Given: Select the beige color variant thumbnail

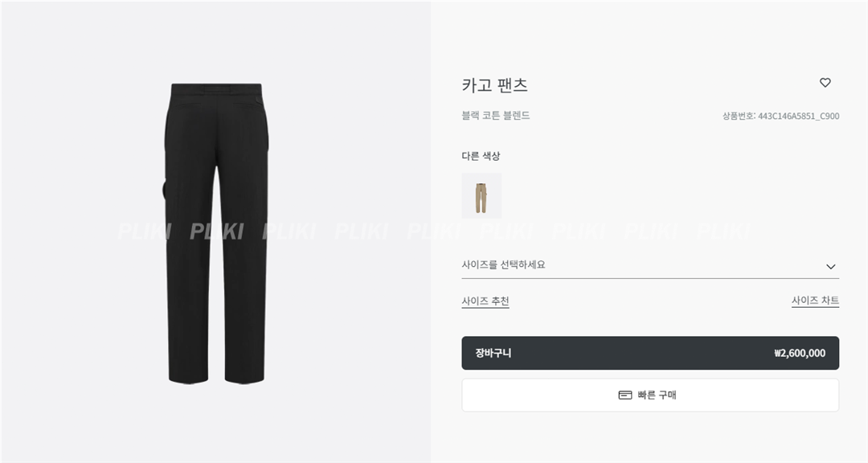Looking at the screenshot, I should 481,195.
